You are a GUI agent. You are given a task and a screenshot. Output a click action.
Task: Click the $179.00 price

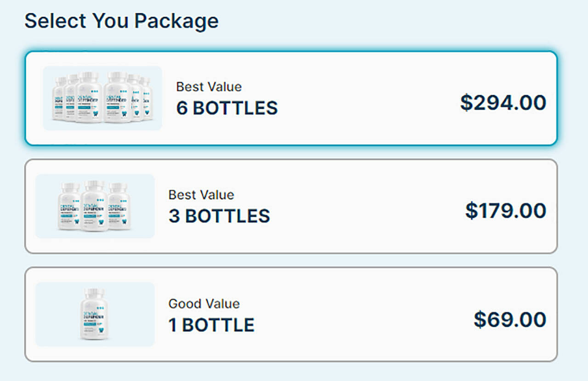pos(505,211)
